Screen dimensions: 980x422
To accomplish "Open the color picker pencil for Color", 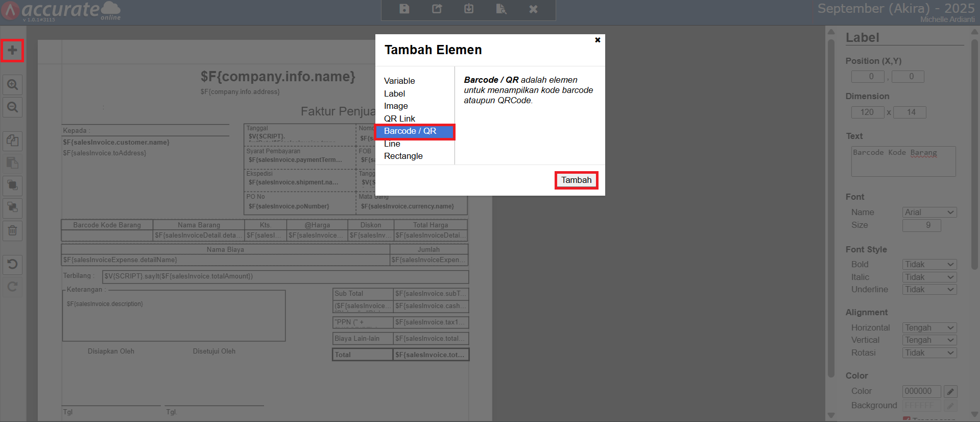I will [950, 392].
